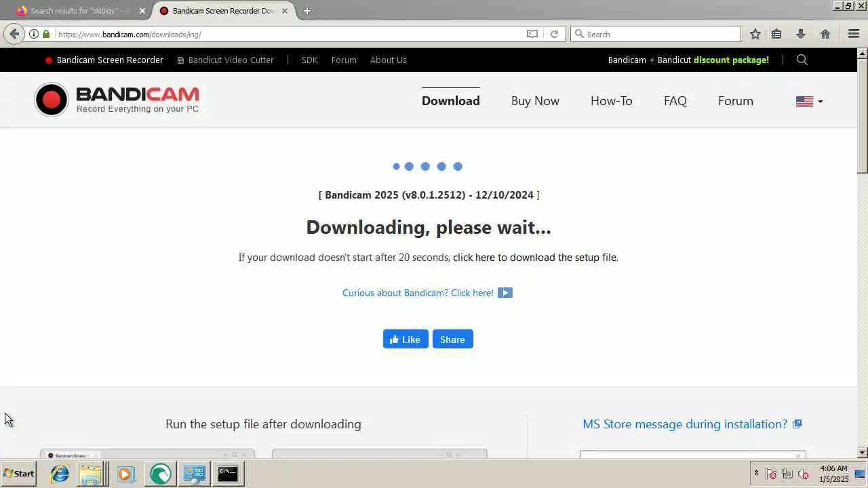868x488 pixels.
Task: Click the green padlock security icon
Action: [46, 34]
